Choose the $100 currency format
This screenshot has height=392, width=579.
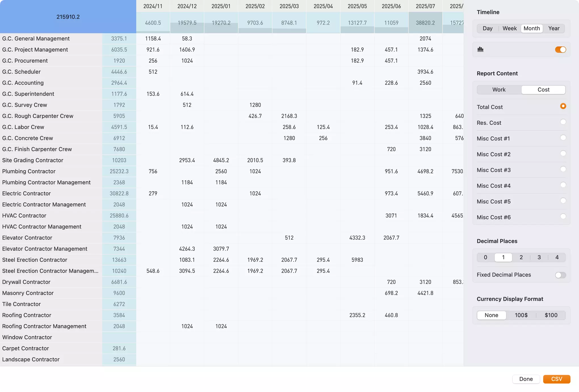550,315
